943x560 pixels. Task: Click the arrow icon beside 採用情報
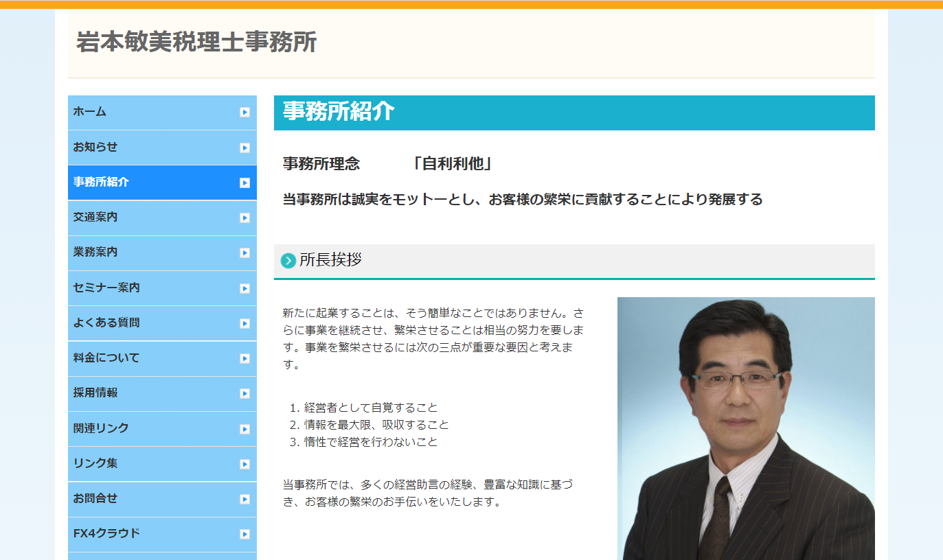[245, 393]
